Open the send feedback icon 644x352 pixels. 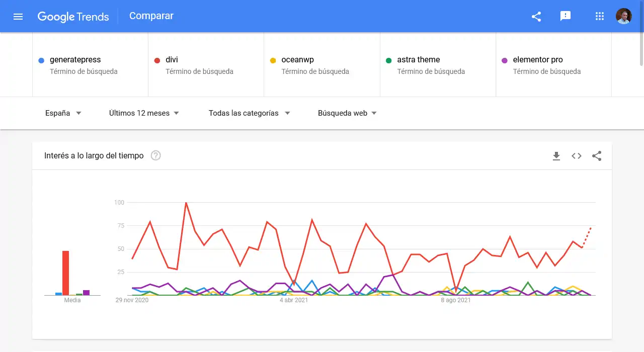coord(566,16)
